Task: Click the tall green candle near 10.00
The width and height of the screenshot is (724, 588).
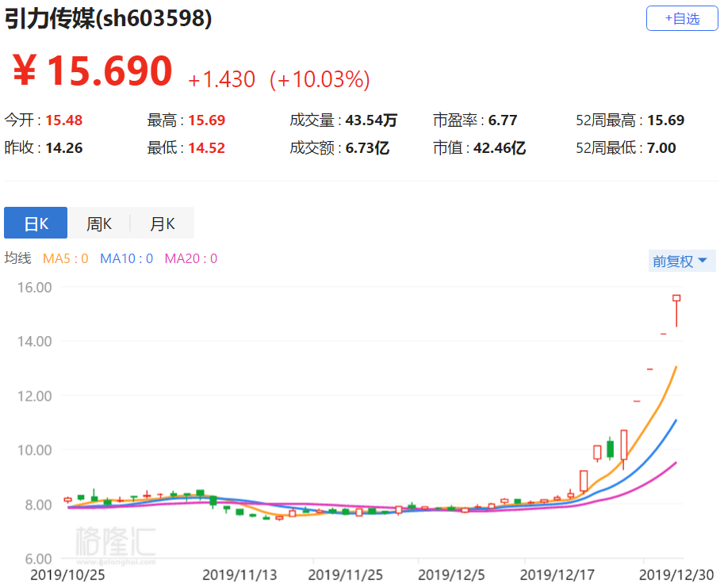Action: [x=610, y=449]
